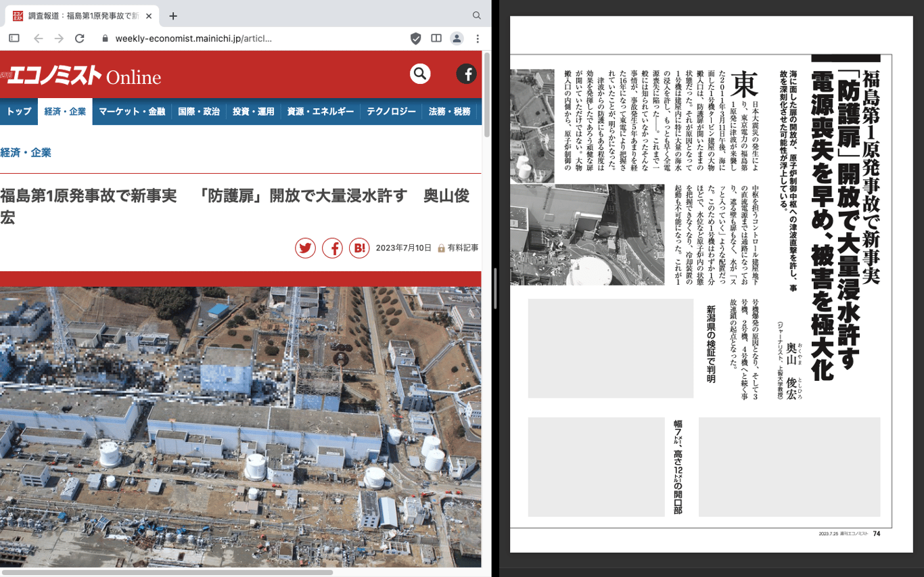Viewport: 924px width, 577px height.
Task: Toggle the reader split-view icon in the address bar
Action: coord(436,39)
